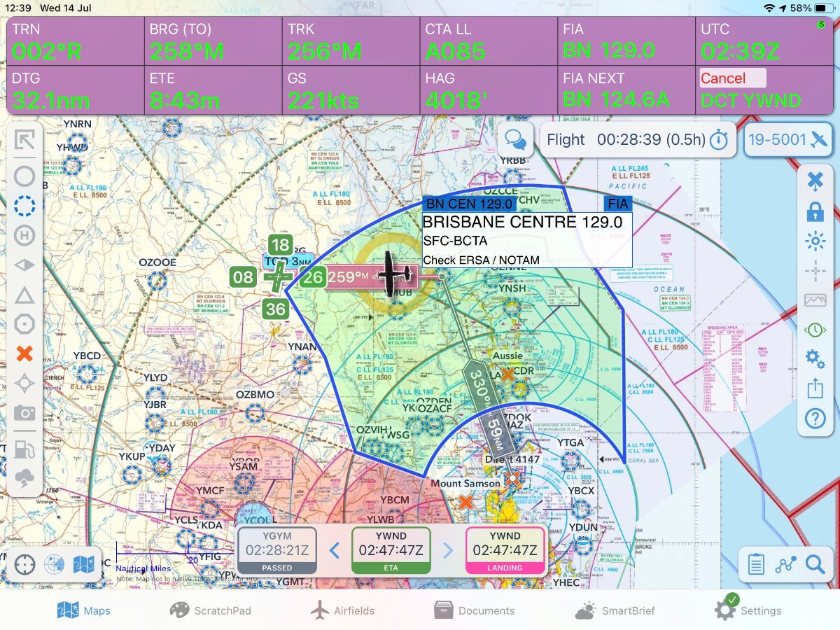Open the 19-5001 satellite button
Viewport: 840px width, 630px height.
tap(787, 140)
